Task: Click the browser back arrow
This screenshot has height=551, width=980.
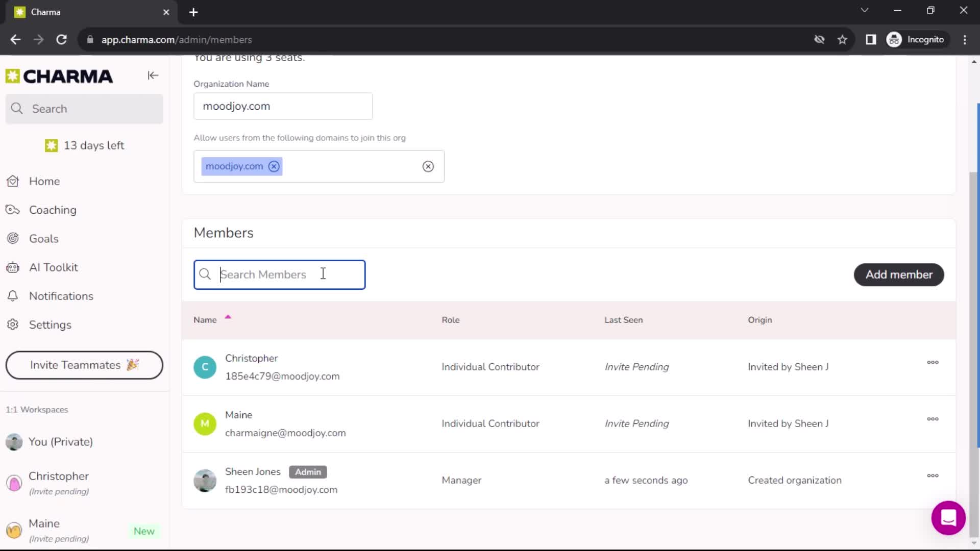Action: 15,39
